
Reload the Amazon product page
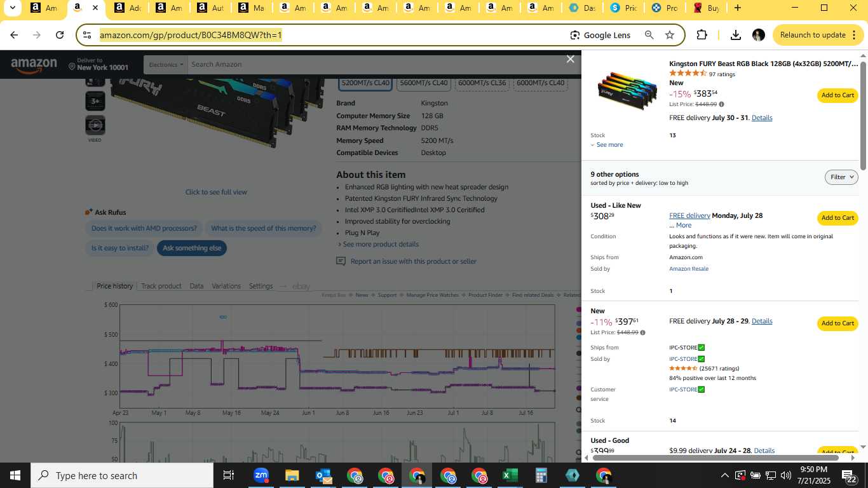[x=60, y=35]
